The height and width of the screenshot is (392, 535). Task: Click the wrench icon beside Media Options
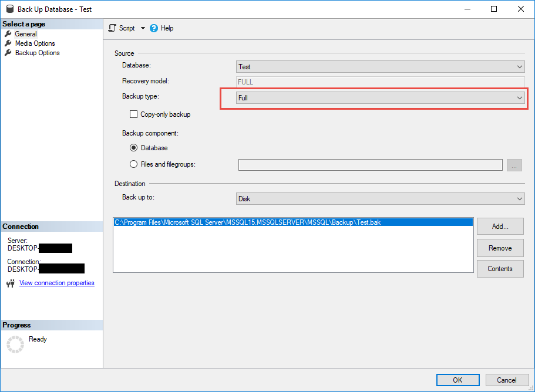(x=8, y=43)
